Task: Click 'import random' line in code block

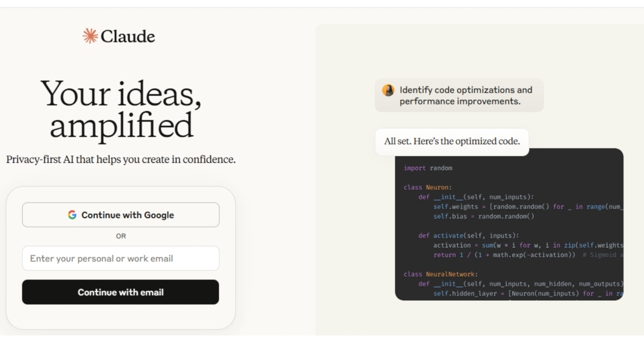Action: coord(428,168)
